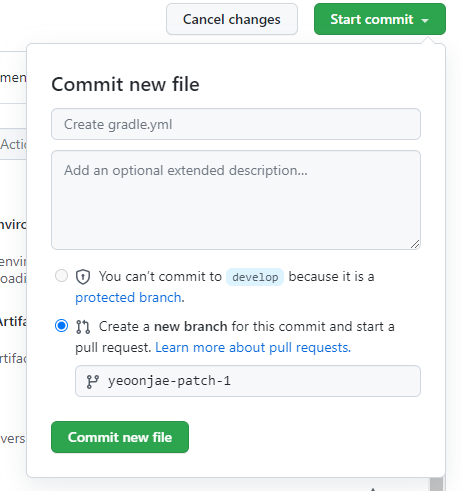Viewport: 469px width, 491px height.
Task: Click the Commit new file heading
Action: pyautogui.click(x=125, y=84)
